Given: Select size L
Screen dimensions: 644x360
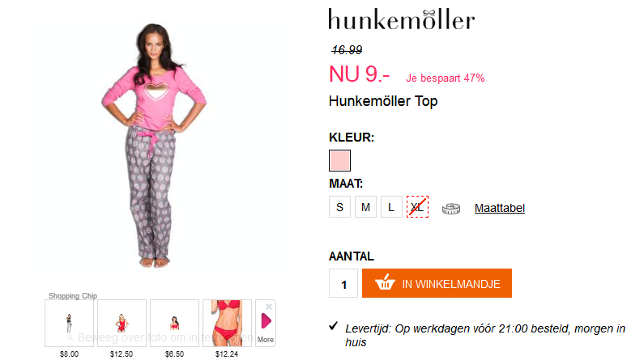Looking at the screenshot, I should (391, 207).
